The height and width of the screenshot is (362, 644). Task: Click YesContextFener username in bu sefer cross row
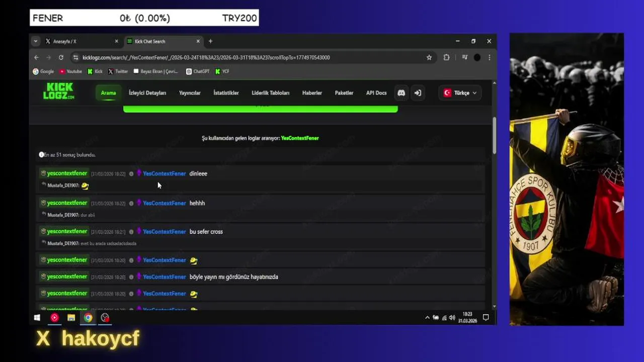click(x=164, y=232)
